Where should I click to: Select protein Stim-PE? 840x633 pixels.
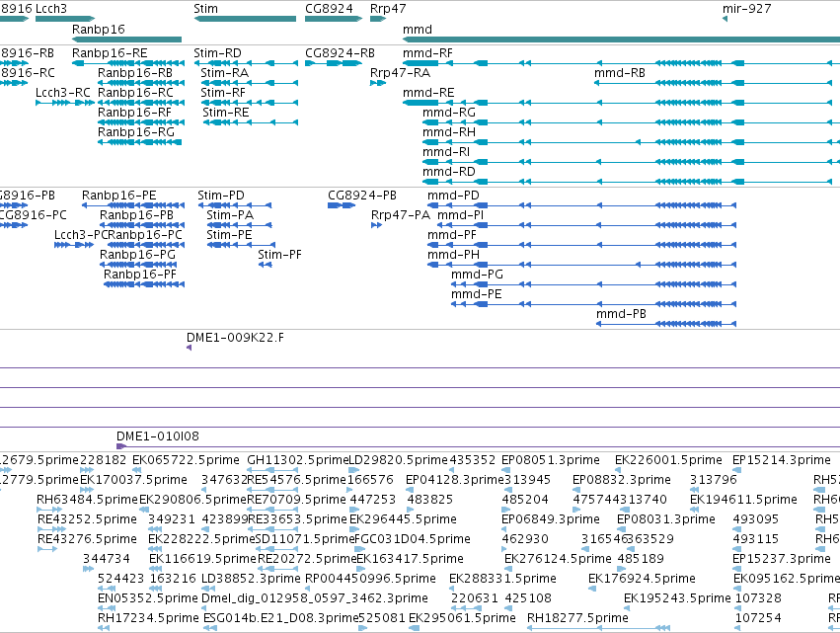pos(229,235)
